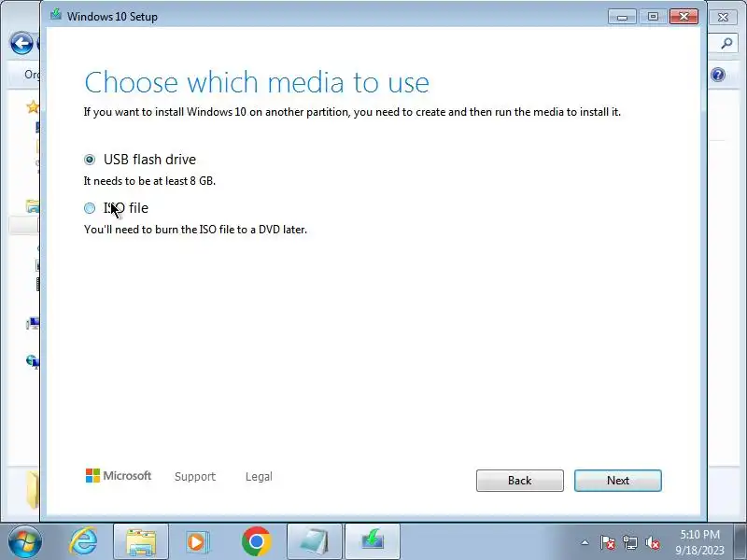Click the Network icon in Explorer sidebar
747x560 pixels.
pyautogui.click(x=33, y=361)
